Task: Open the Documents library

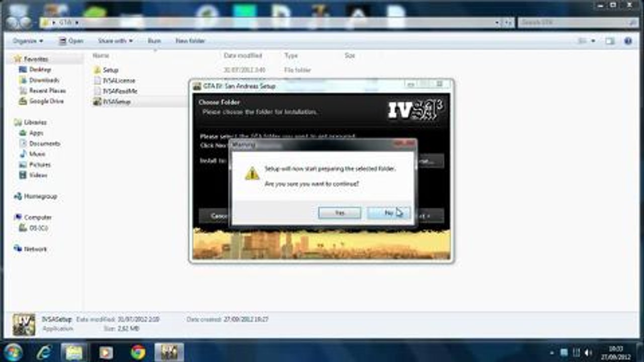Action: [44, 143]
